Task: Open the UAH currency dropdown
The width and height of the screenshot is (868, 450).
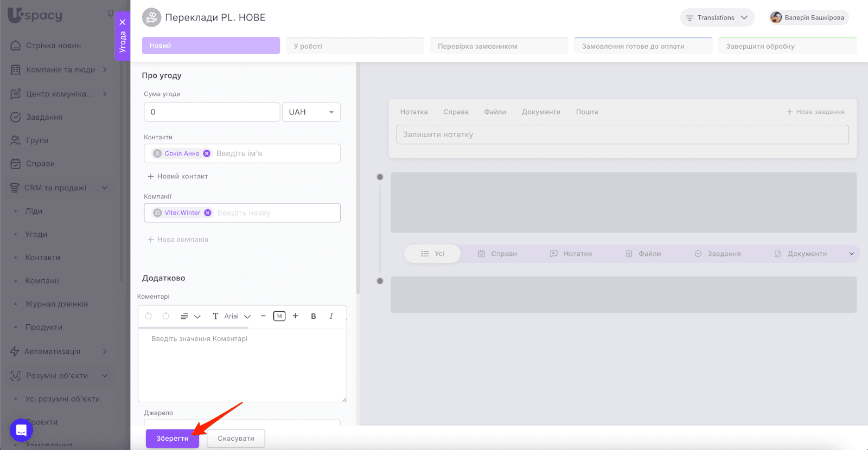Action: click(311, 112)
